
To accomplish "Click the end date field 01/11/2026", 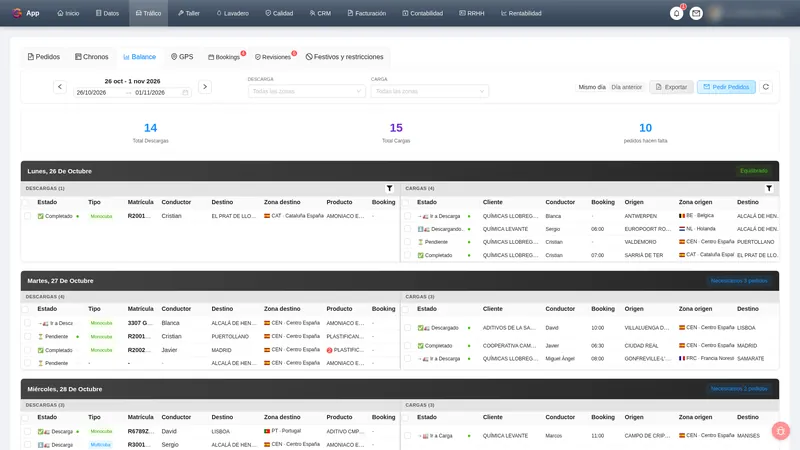I will point(153,92).
